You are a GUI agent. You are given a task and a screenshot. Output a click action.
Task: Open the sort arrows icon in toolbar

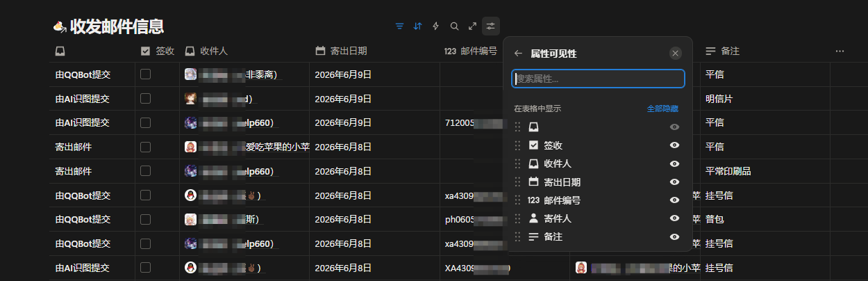[x=417, y=26]
